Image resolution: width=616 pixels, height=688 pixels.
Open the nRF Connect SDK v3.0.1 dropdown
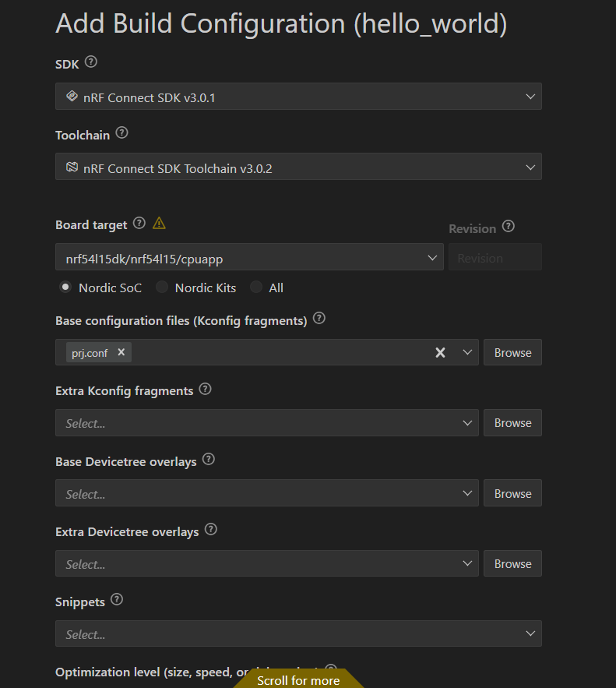pos(298,96)
